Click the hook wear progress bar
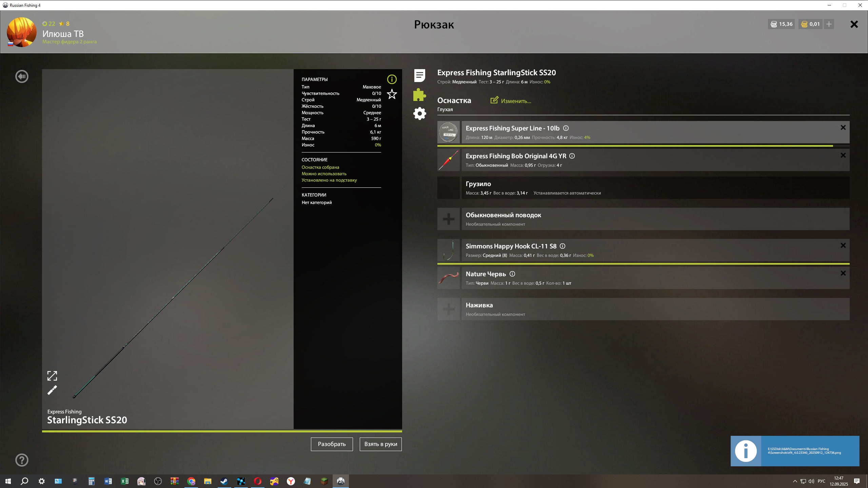This screenshot has width=868, height=488. 643,264
